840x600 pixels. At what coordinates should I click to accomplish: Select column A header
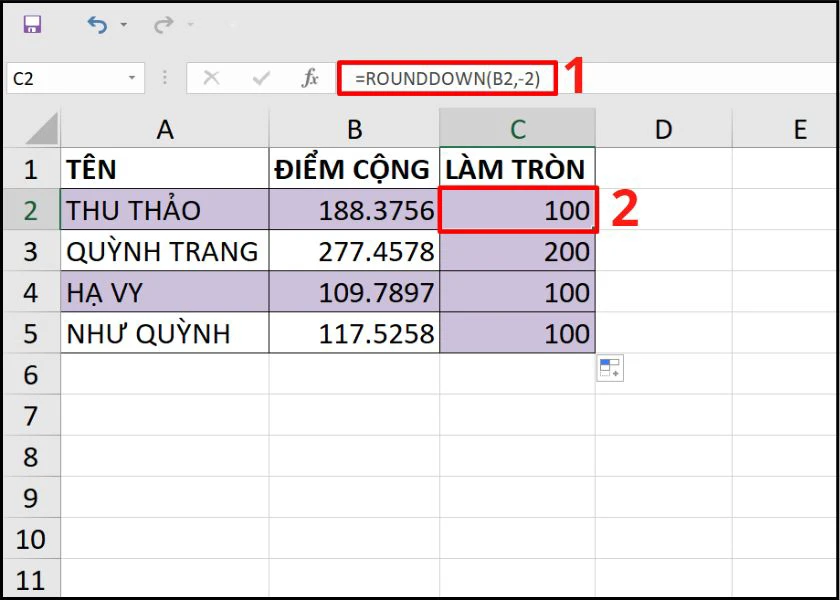point(164,129)
